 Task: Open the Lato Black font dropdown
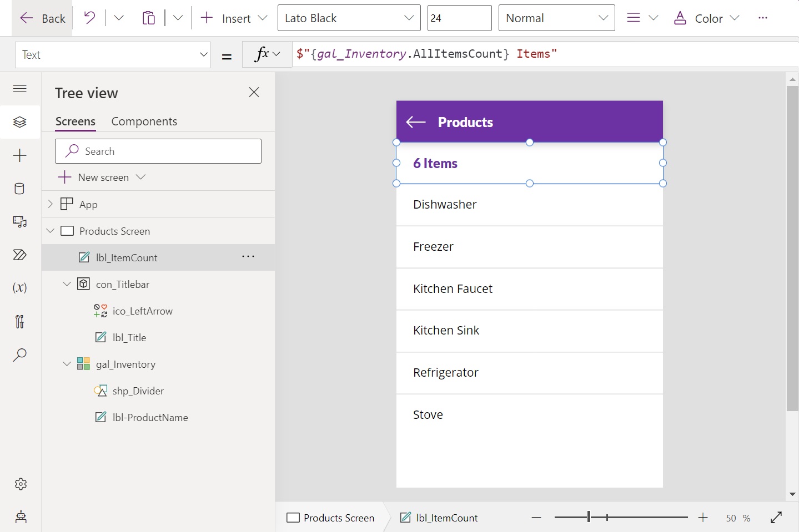pos(349,18)
